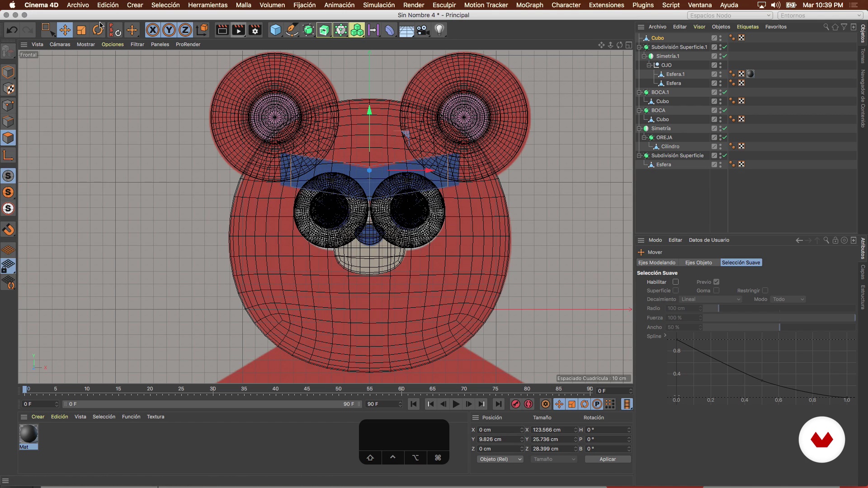Screen dimensions: 868x488
Task: Click the magnet snap icon
Action: point(8,230)
